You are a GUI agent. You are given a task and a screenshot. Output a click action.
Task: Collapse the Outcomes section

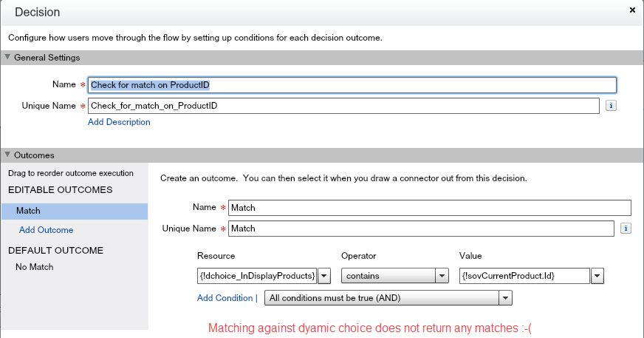click(8, 155)
